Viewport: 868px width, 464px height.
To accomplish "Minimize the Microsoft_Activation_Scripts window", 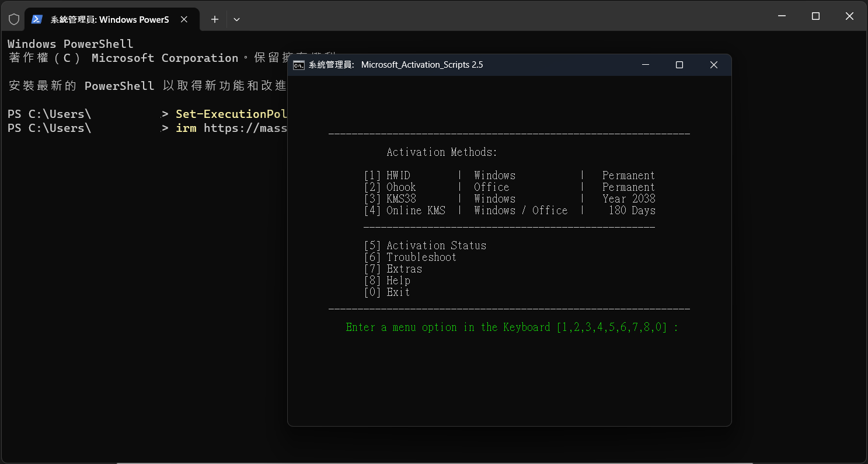I will 645,65.
